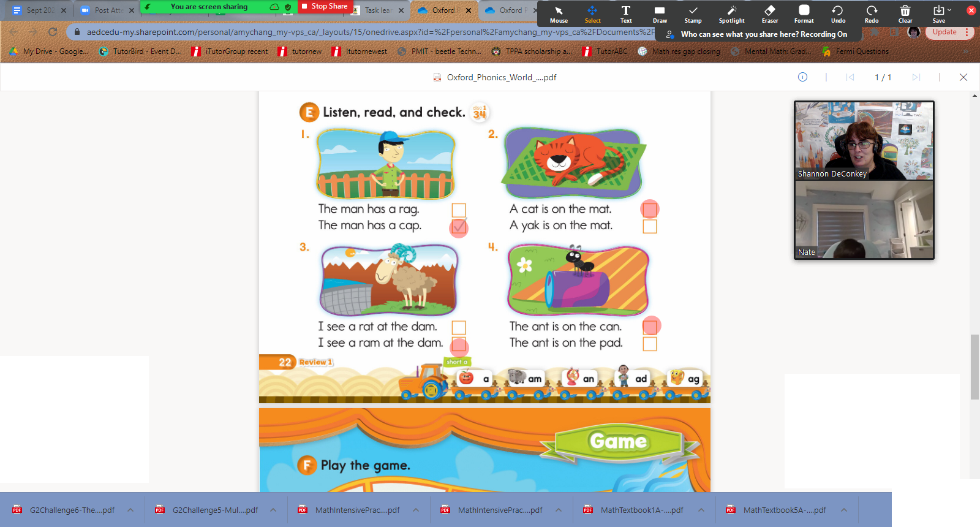Open the MathTextbook1A PDF download
The height and width of the screenshot is (527, 980).
pos(635,510)
